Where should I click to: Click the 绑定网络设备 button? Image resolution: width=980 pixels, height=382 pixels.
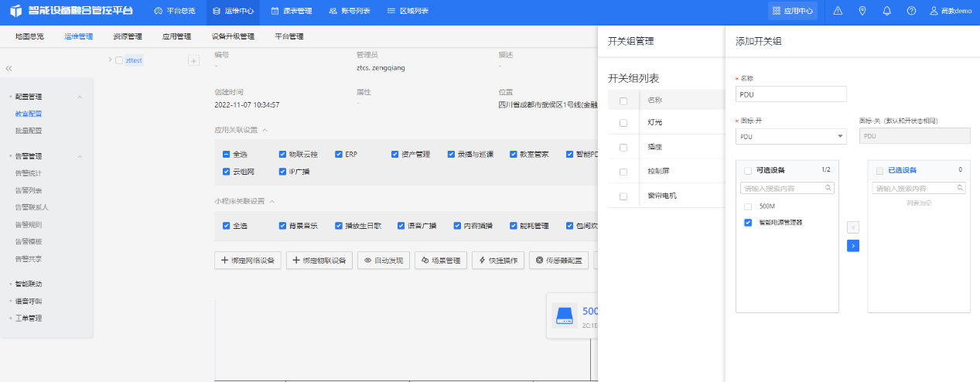pos(248,261)
